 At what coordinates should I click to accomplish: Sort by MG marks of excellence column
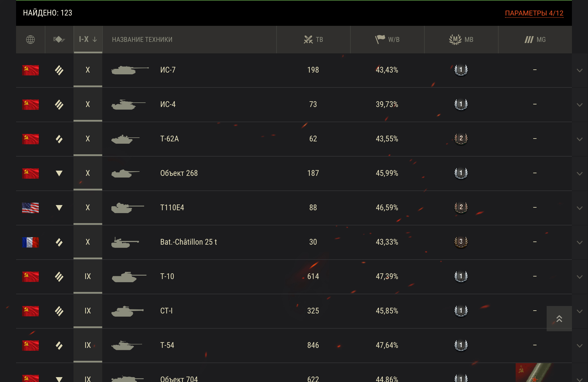point(535,40)
